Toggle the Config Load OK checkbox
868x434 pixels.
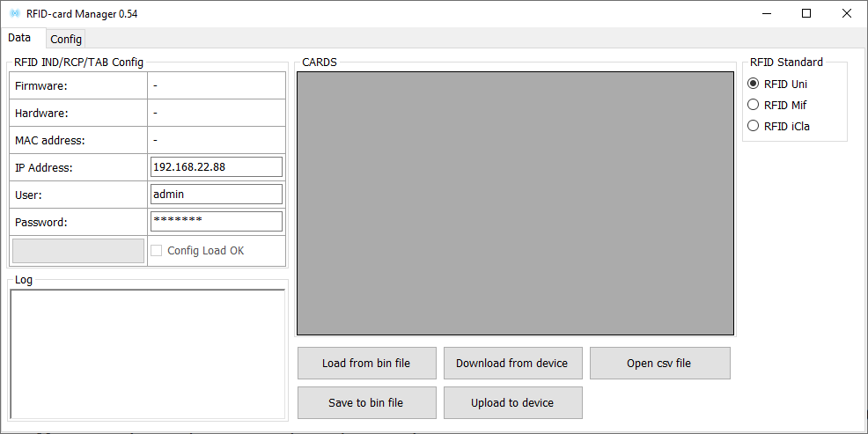157,251
